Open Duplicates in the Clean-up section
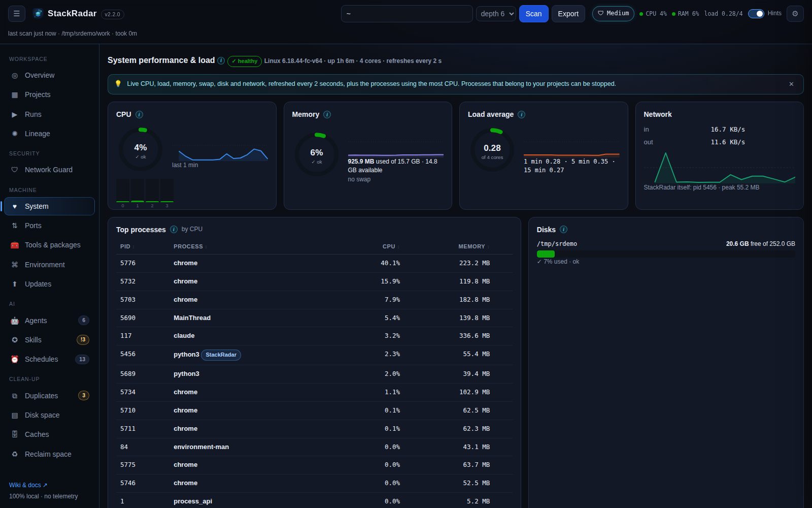Viewport: 812px width, 508px height. click(x=50, y=396)
